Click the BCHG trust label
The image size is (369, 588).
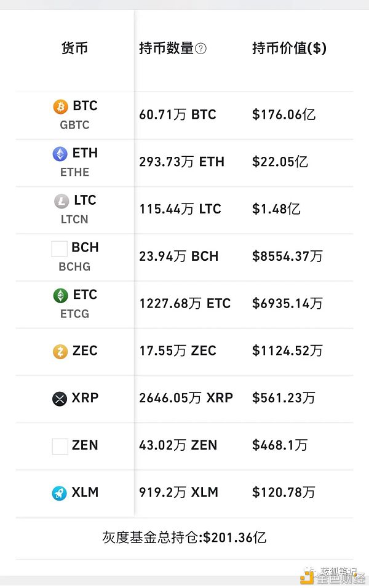tap(74, 267)
